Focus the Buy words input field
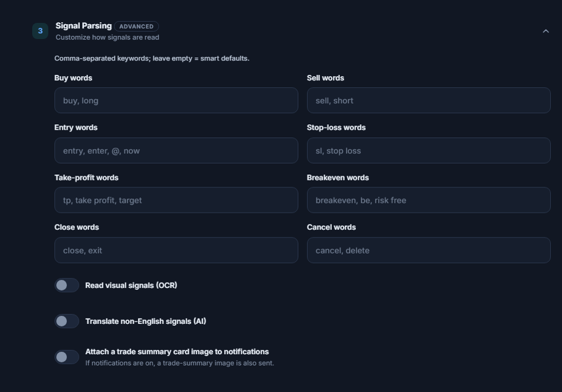Image resolution: width=562 pixels, height=392 pixels. [x=176, y=101]
